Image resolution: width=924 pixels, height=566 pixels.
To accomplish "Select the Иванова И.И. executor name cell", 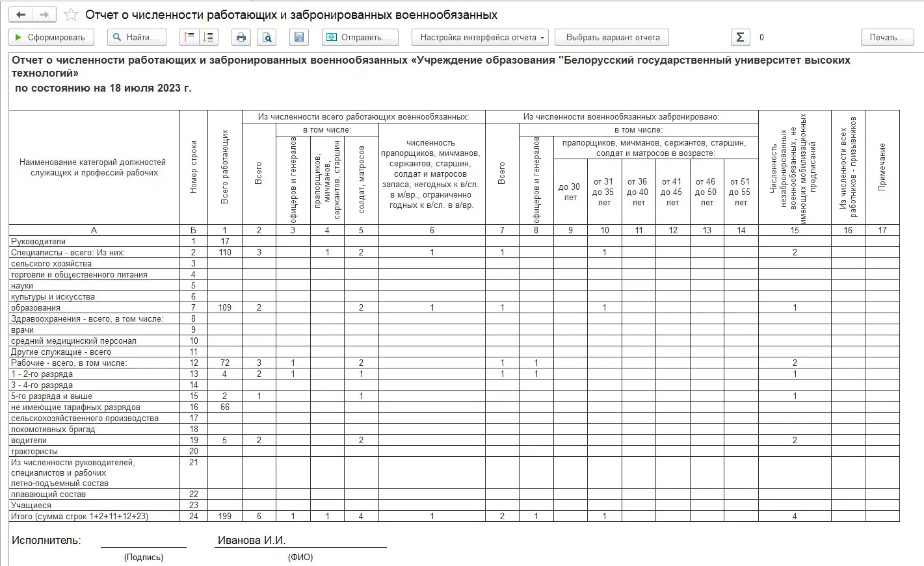I will (x=252, y=540).
